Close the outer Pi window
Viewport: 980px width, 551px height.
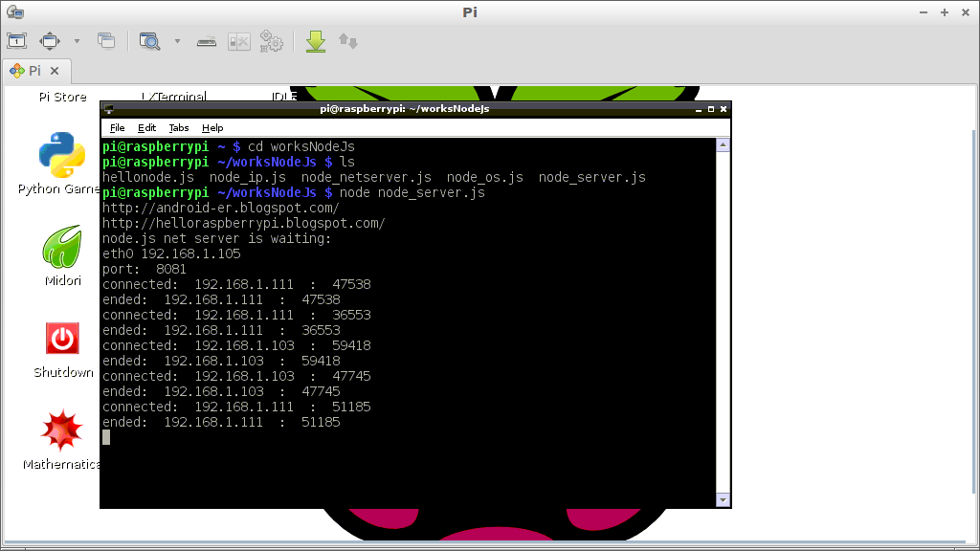coord(965,12)
